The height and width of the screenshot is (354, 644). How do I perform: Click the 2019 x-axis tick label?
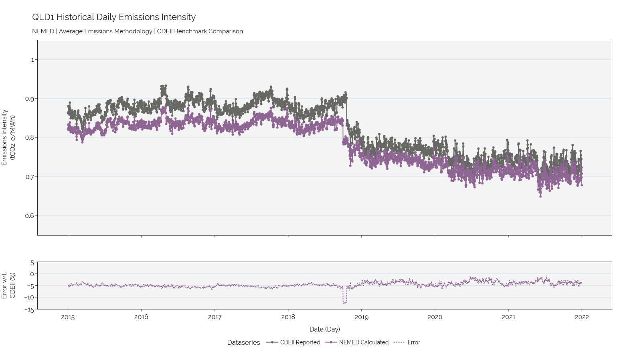click(x=361, y=317)
